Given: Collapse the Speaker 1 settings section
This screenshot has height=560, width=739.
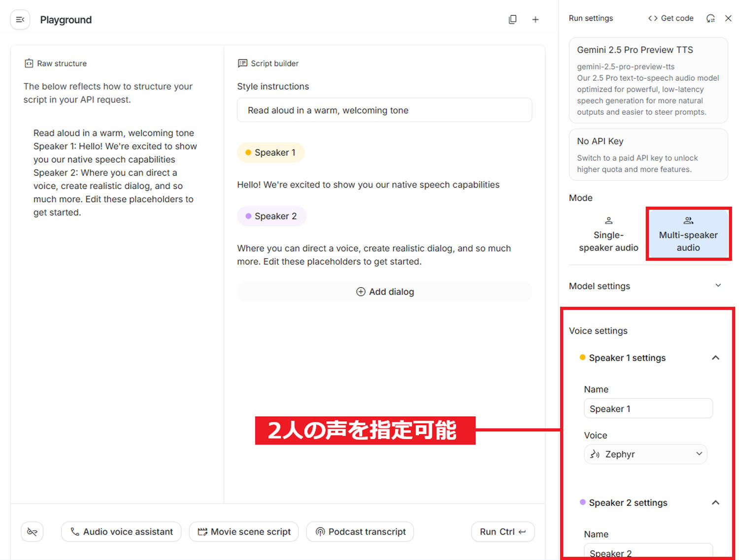Looking at the screenshot, I should [x=715, y=358].
